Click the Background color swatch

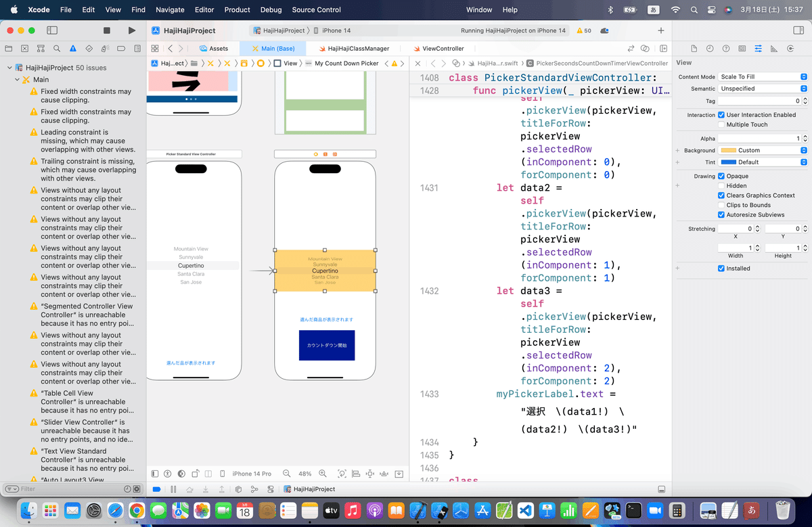tap(728, 150)
